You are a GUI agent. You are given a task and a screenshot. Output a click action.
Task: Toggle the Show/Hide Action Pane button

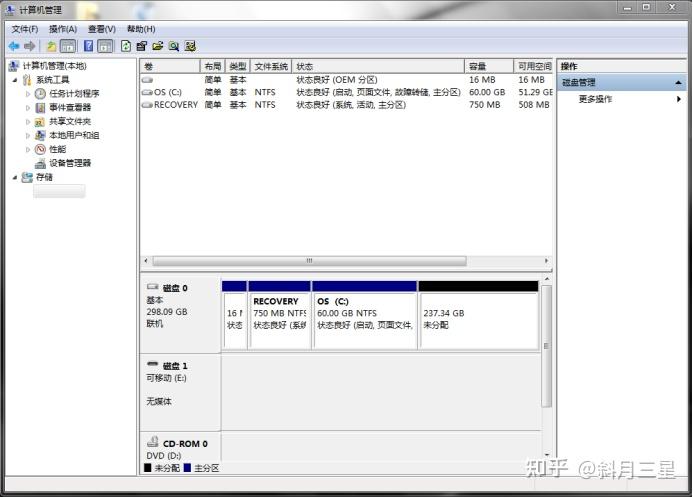pyautogui.click(x=105, y=46)
